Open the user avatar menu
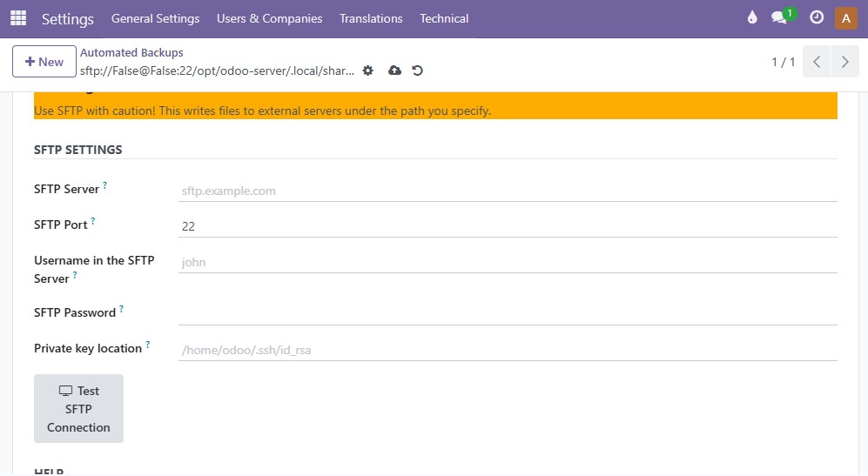Viewport: 868px width, 476px height. tap(846, 18)
